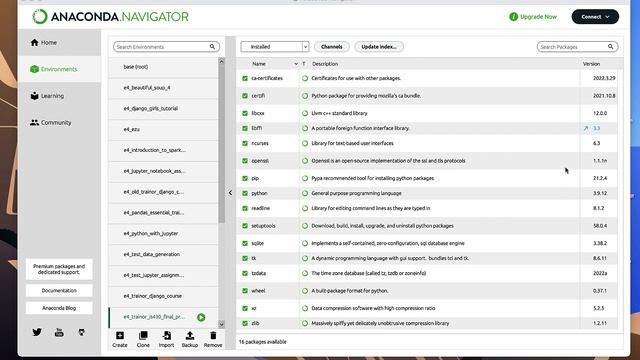
Task: Click the Upgrade Now link
Action: pos(538,17)
